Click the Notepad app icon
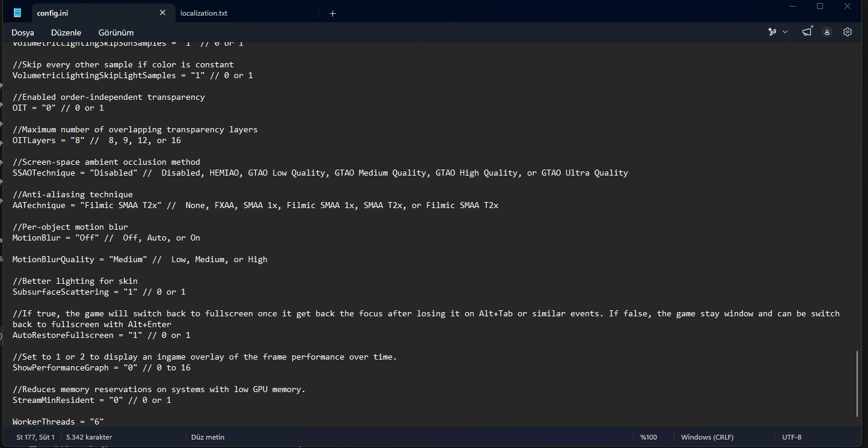The image size is (868, 448). coord(17,13)
